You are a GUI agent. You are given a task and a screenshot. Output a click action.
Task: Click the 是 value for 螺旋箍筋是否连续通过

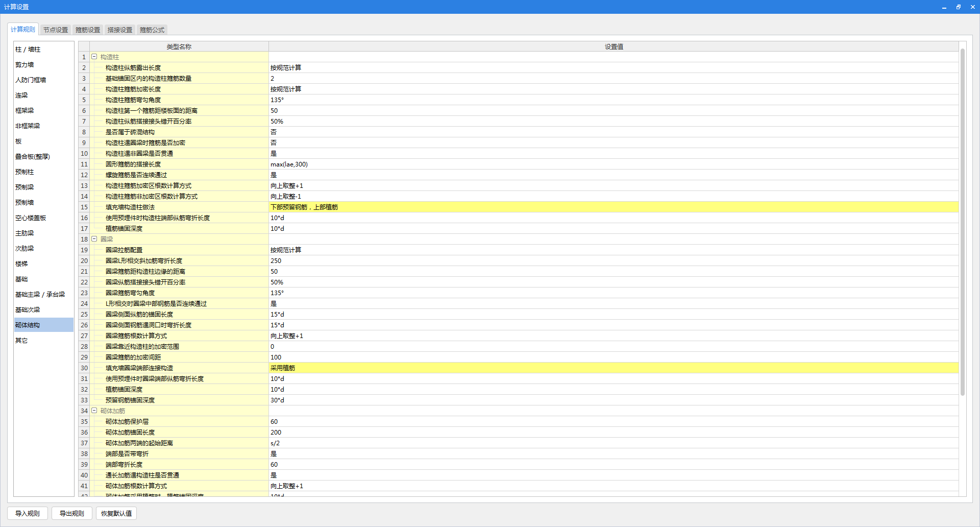click(x=614, y=175)
